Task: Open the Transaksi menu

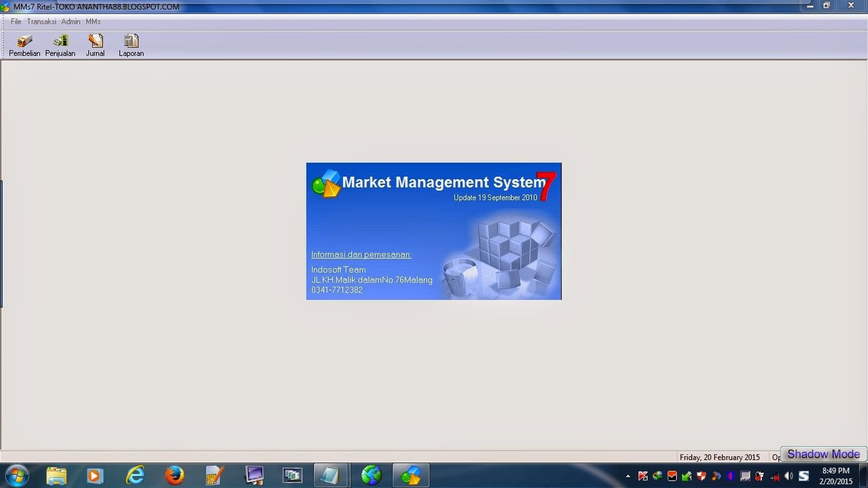Action: 41,22
